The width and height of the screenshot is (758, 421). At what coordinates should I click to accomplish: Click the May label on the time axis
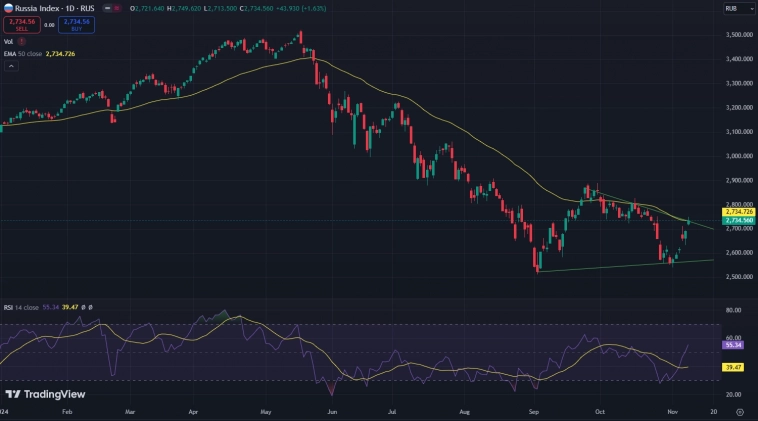266,412
